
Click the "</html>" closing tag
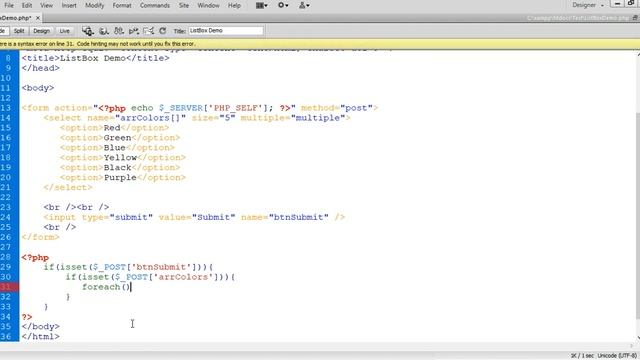point(41,337)
